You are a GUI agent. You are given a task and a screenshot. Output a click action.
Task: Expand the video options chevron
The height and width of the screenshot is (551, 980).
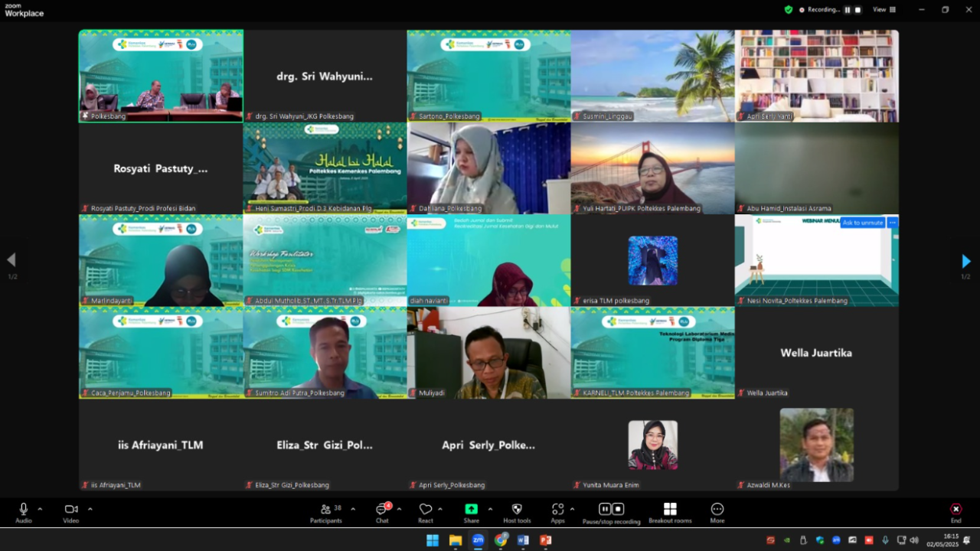[x=90, y=509]
